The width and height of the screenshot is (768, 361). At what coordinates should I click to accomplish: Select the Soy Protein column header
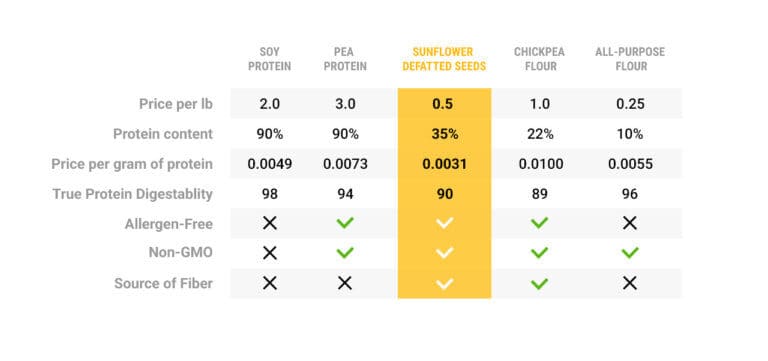click(x=269, y=59)
